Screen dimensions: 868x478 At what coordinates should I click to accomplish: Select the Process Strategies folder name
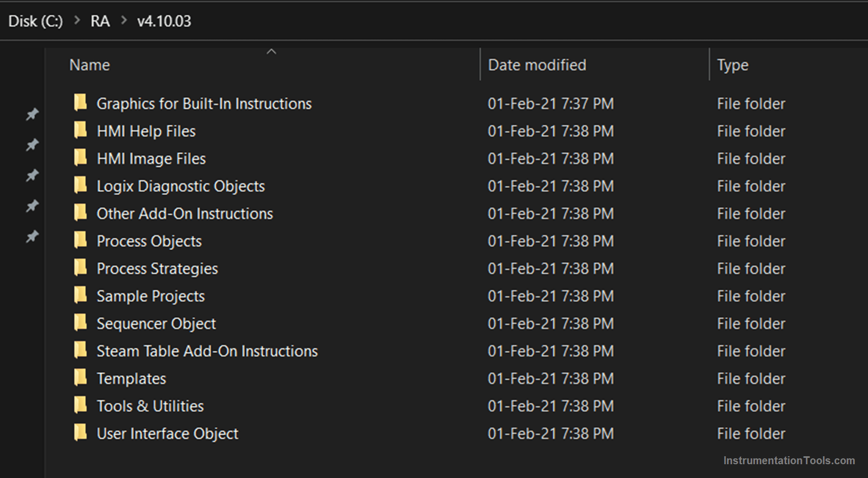tap(157, 269)
